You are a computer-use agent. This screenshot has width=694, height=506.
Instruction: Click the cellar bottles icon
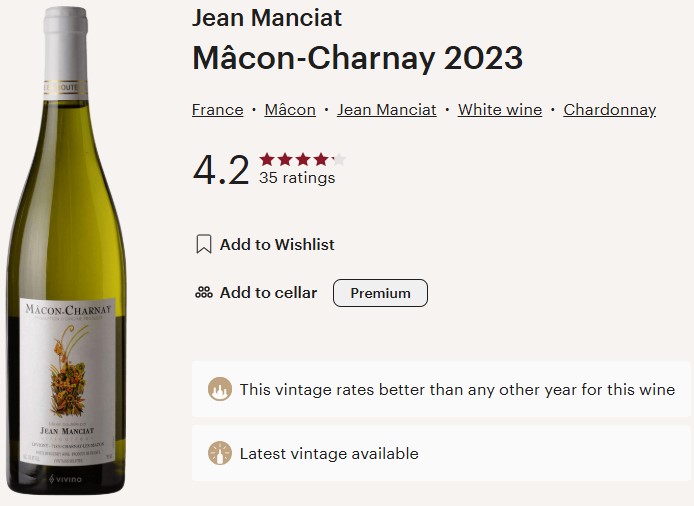coord(203,293)
